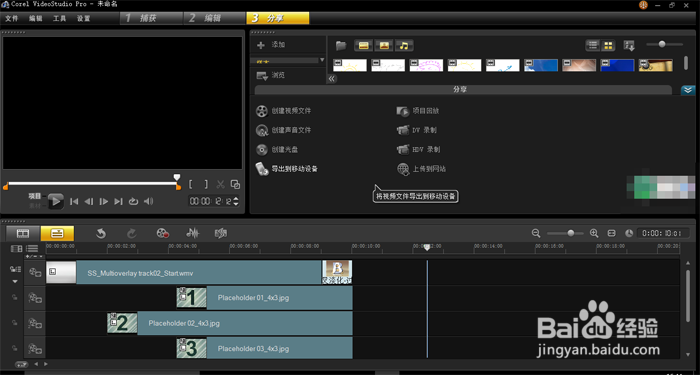
Task: Toggle show videos filter in library
Action: click(363, 45)
